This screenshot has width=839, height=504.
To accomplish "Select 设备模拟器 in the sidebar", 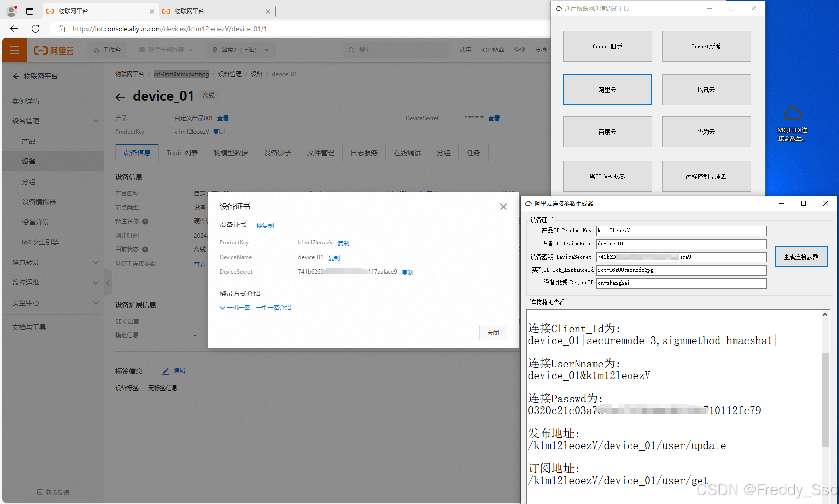I will pyautogui.click(x=39, y=202).
